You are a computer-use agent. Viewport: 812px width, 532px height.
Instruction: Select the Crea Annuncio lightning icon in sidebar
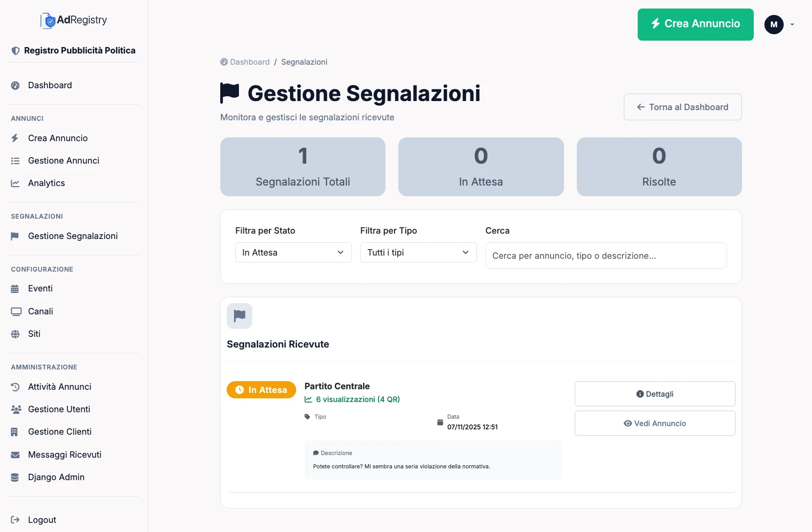pos(16,138)
